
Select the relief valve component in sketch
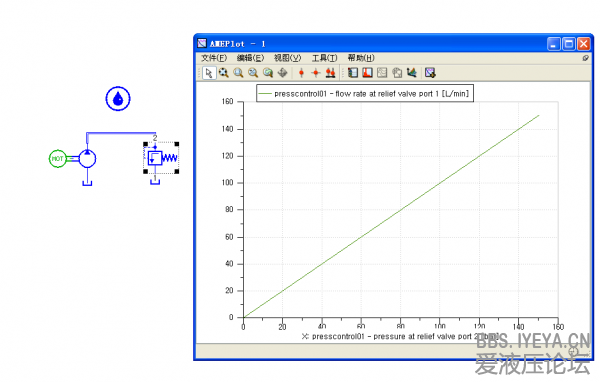[x=161, y=158]
